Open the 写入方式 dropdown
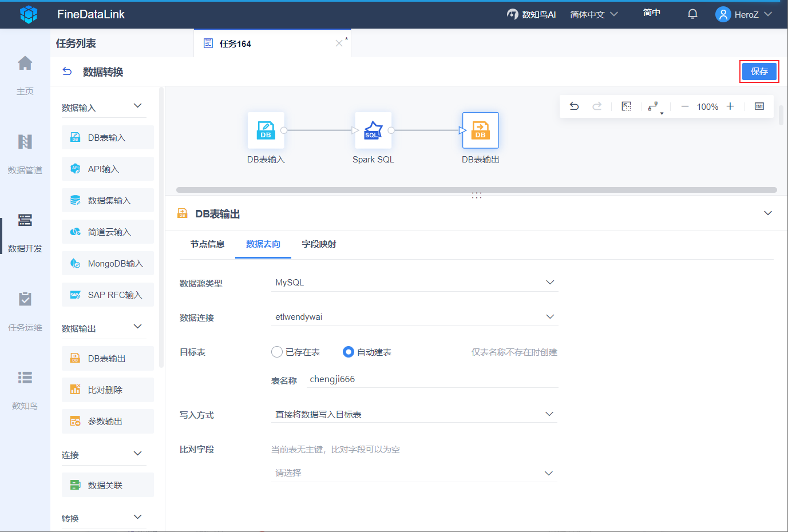788x532 pixels. (x=414, y=414)
